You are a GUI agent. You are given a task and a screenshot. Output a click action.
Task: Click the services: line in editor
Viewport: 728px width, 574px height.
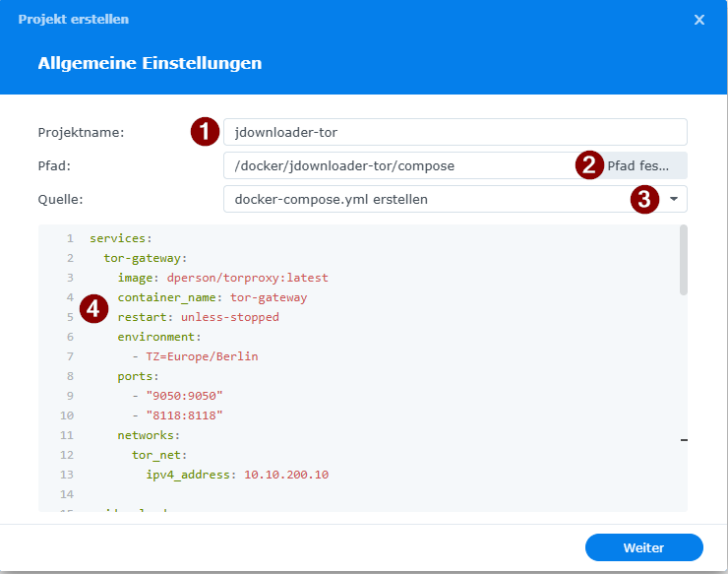click(121, 238)
